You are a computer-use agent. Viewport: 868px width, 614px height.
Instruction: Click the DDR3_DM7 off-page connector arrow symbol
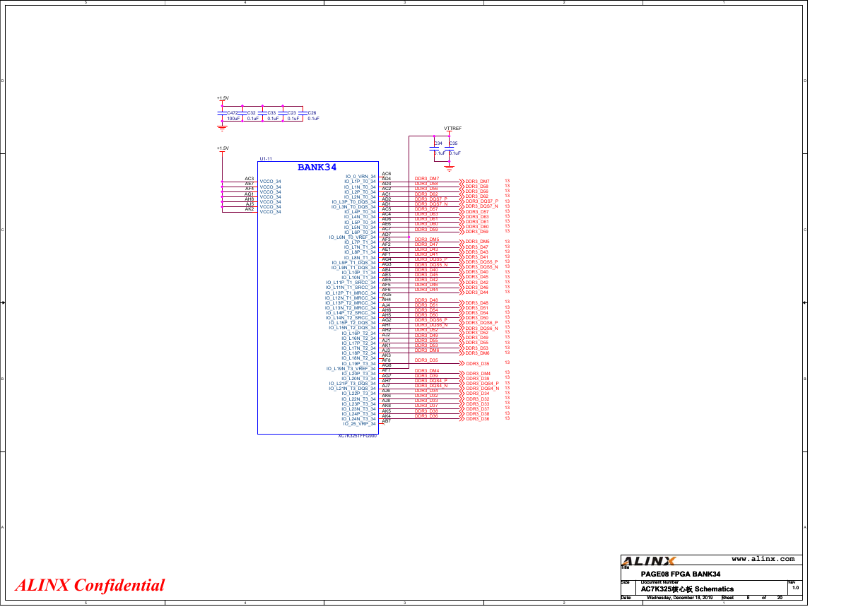tap(462, 182)
